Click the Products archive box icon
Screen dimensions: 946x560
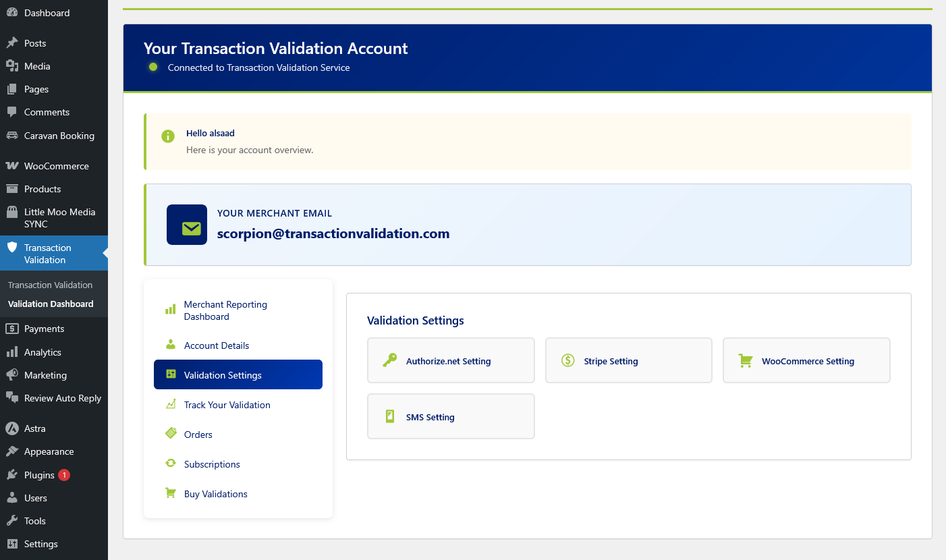click(12, 189)
